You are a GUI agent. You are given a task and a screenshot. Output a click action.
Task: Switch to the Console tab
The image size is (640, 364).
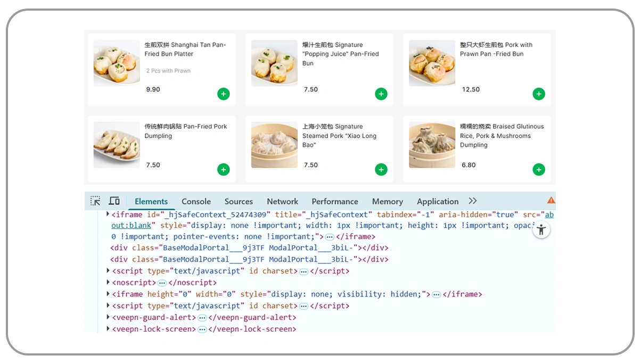196,202
